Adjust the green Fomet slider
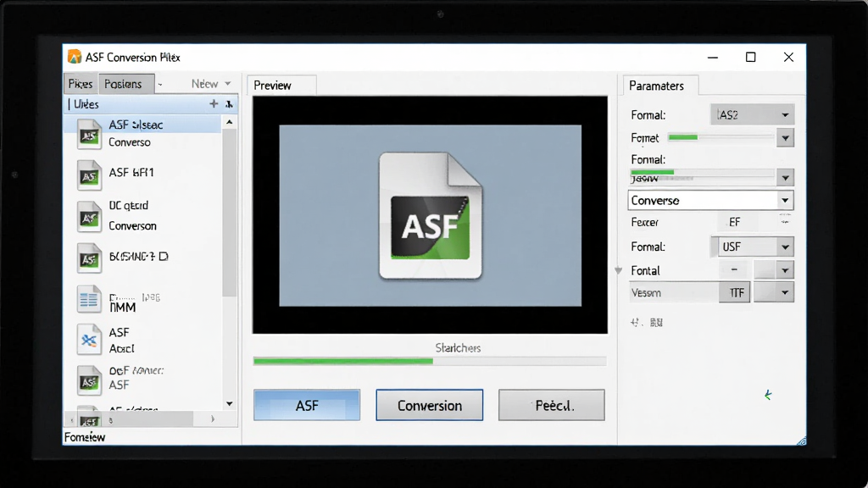 (x=721, y=137)
